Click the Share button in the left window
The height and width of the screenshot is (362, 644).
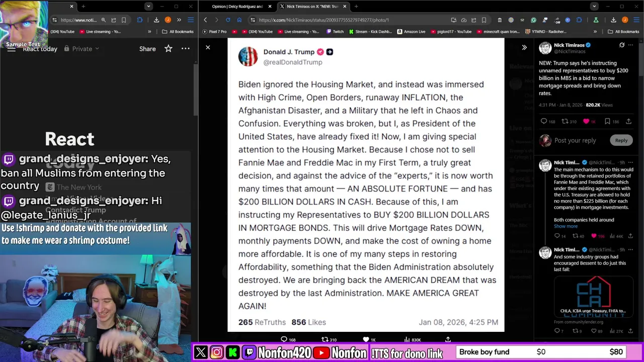pyautogui.click(x=147, y=49)
